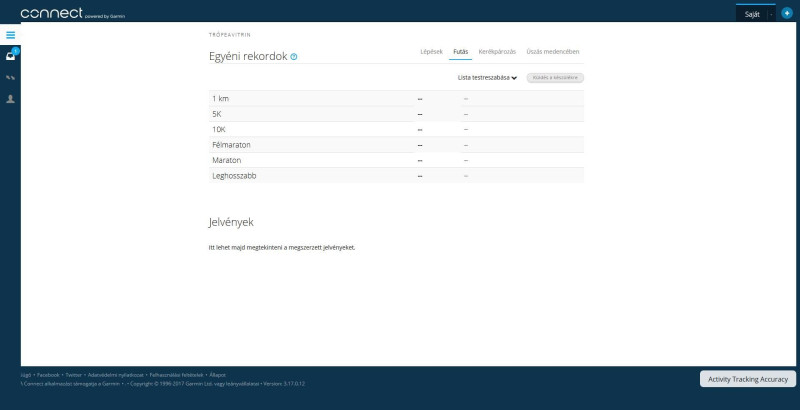This screenshot has height=410, width=800.
Task: Select the Maraton record row
Action: [396, 160]
